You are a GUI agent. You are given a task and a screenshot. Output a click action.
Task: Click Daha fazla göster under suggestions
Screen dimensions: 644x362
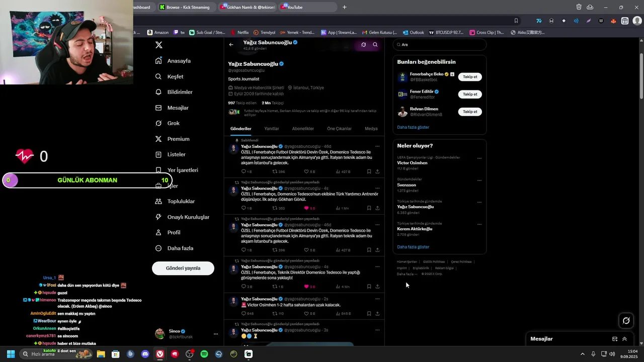[413, 127]
